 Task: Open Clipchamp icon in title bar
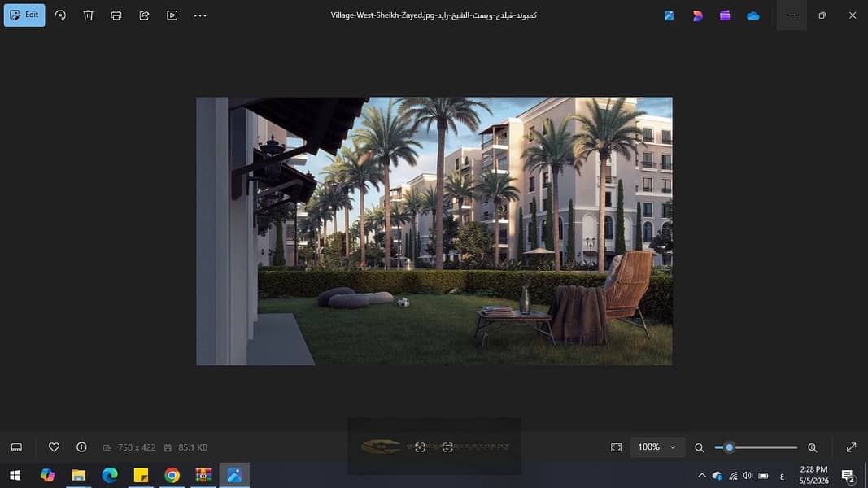tap(725, 15)
